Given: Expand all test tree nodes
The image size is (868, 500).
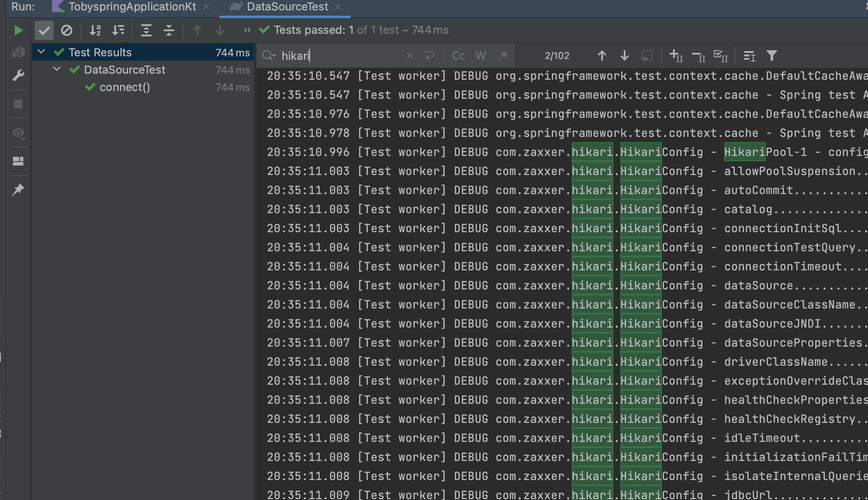Looking at the screenshot, I should (x=146, y=30).
